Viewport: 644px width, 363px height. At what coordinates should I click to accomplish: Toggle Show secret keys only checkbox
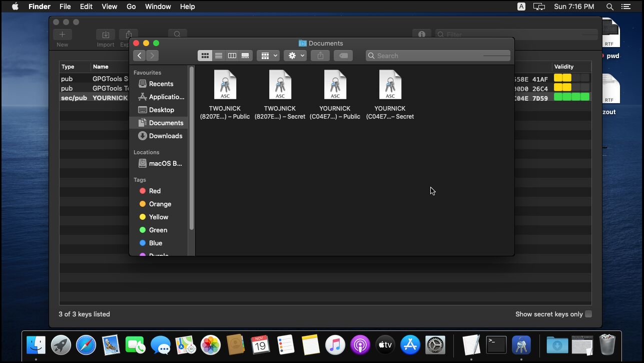pyautogui.click(x=588, y=314)
